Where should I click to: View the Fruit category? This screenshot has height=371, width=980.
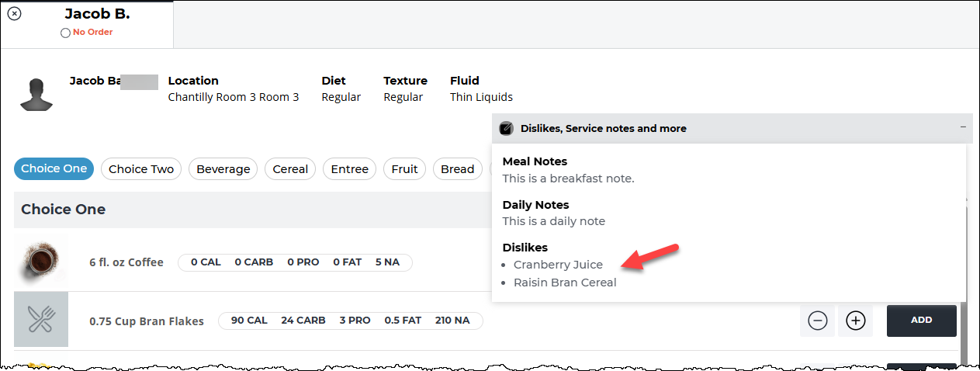404,168
